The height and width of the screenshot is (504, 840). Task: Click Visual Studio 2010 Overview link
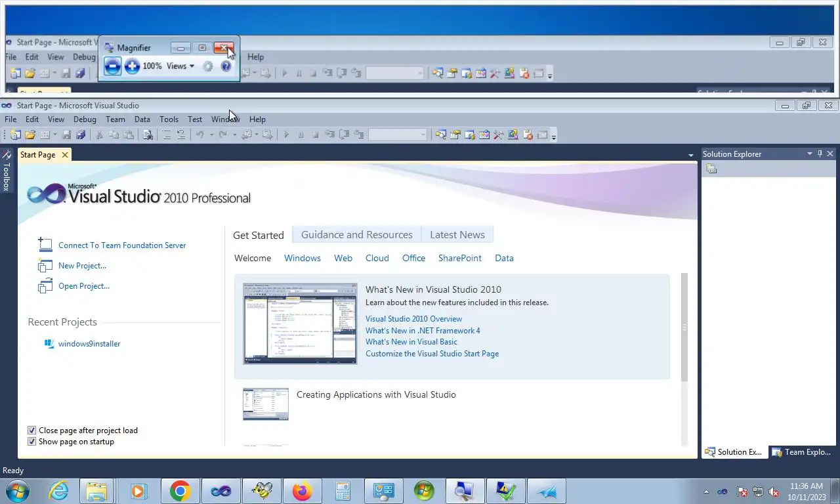point(413,319)
